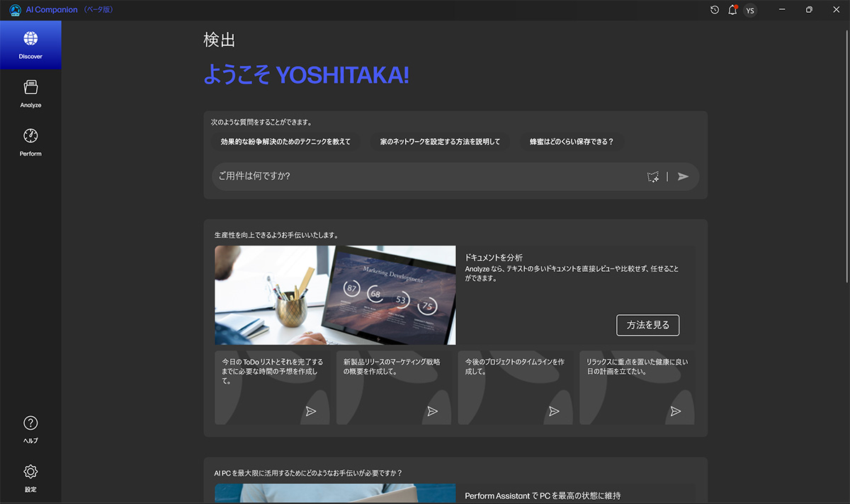Screen dimensions: 850x504
Task: Click the screen capture icon in prompt box
Action: (653, 176)
